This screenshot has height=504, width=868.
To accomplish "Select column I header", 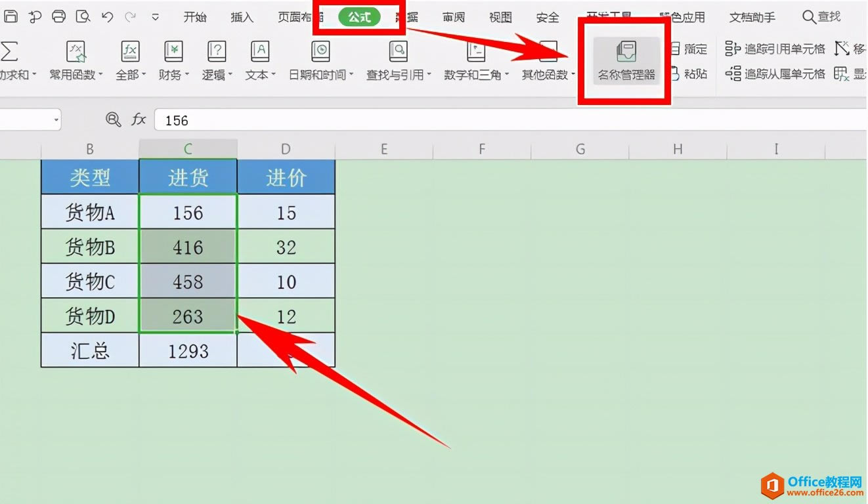I will tap(775, 149).
